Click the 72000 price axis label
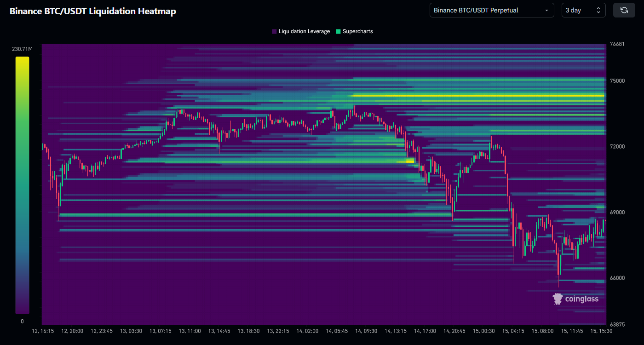Viewport: 644px width, 345px height. tap(617, 147)
